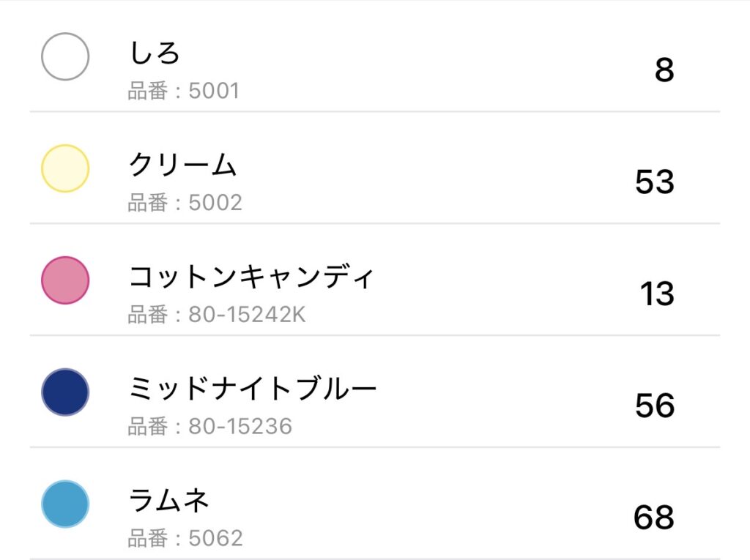Open the しろ color name

(154, 53)
